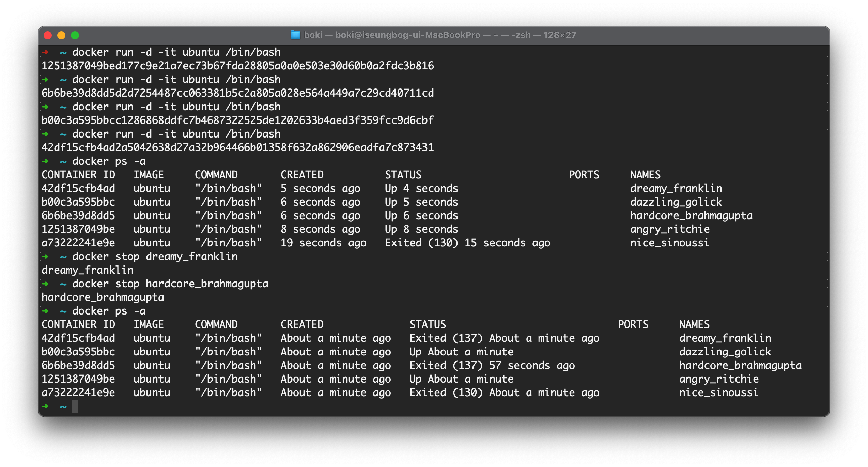
Task: Click 'Exited (137) 57 seconds ago' status
Action: click(x=492, y=365)
